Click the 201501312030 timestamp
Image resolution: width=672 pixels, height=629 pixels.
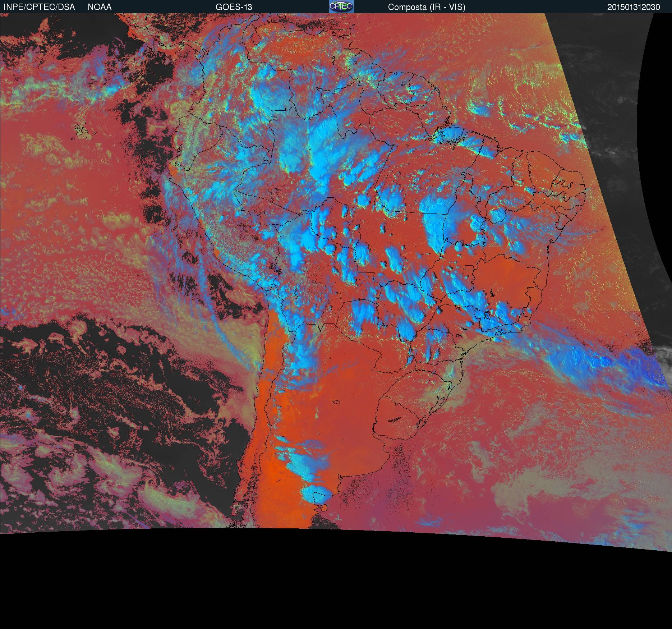633,7
